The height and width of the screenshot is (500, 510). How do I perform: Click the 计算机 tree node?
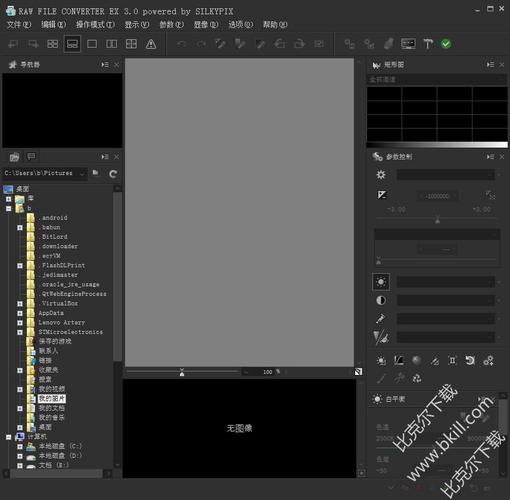click(37, 437)
